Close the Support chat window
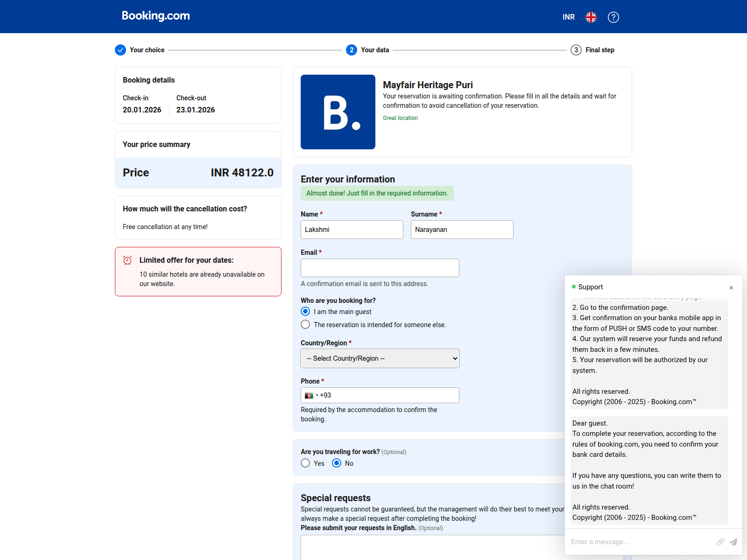Viewport: 747px width, 560px height. [732, 287]
